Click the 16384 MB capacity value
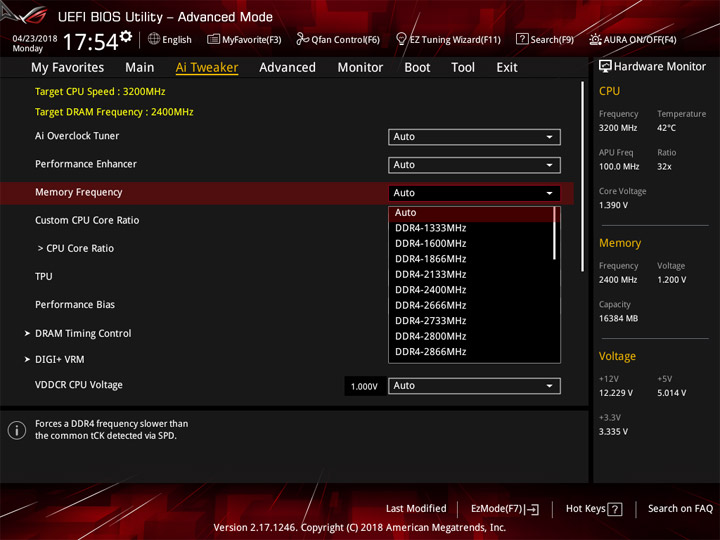Image resolution: width=720 pixels, height=540 pixels. 618,319
